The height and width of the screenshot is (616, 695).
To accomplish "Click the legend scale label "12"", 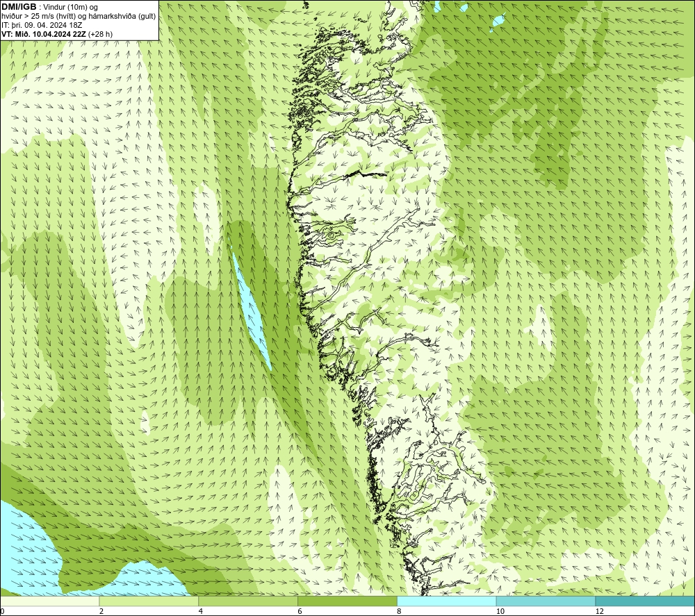I will pos(600,611).
